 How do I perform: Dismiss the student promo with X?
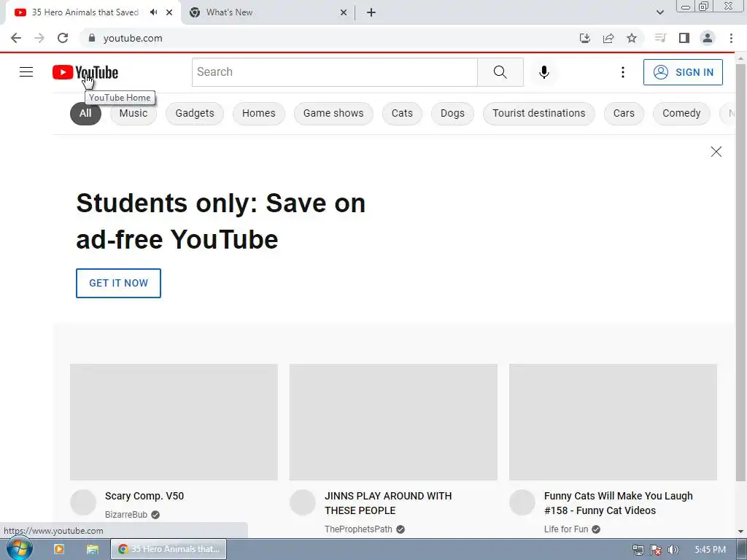(716, 152)
